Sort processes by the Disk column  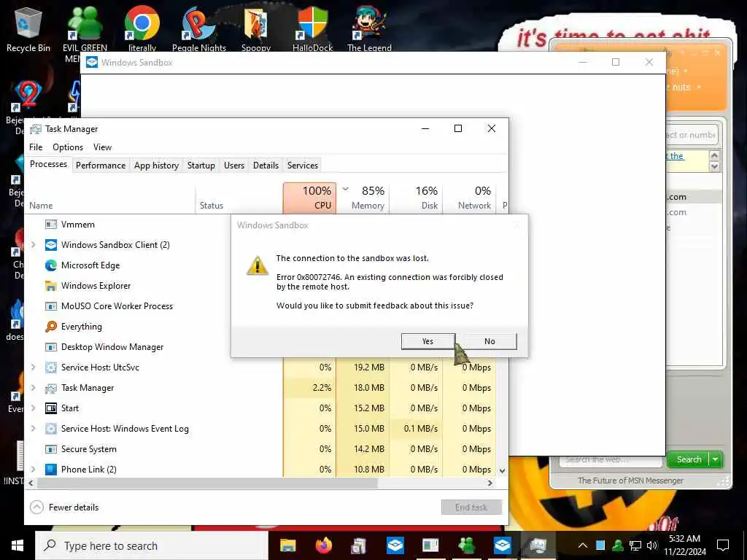pos(417,198)
